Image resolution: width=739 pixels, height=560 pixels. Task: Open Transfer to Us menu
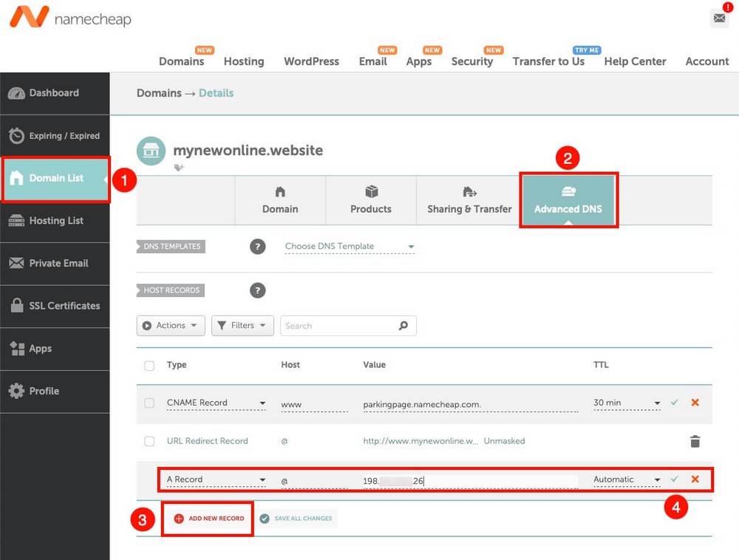pyautogui.click(x=548, y=61)
